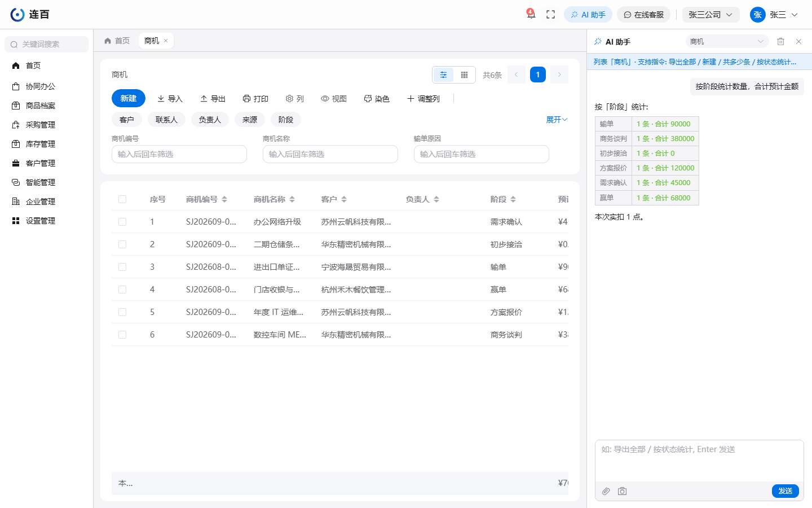
Task: Switch to filter list view icon
Action: tap(443, 75)
